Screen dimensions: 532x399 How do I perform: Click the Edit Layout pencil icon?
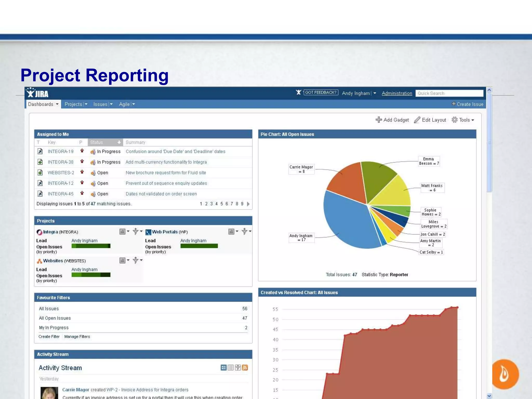coord(417,120)
